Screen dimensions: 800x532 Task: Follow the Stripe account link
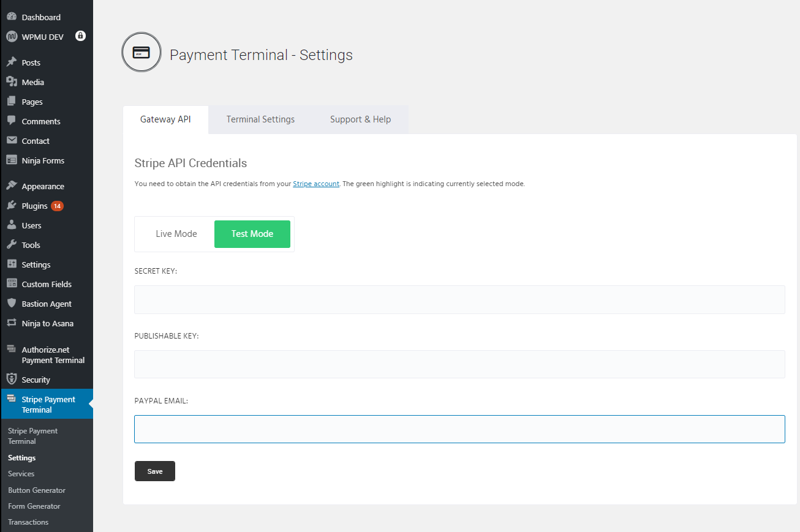pos(316,184)
